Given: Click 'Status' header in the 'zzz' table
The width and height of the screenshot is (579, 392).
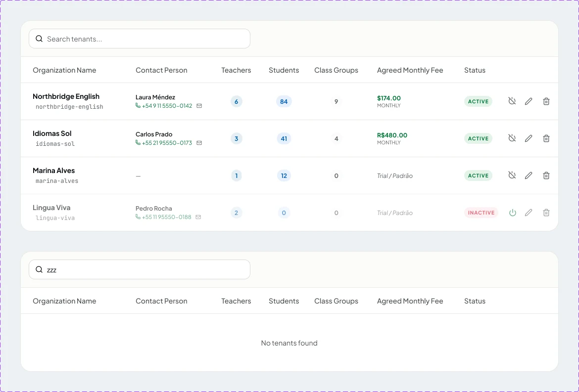Looking at the screenshot, I should (x=475, y=301).
